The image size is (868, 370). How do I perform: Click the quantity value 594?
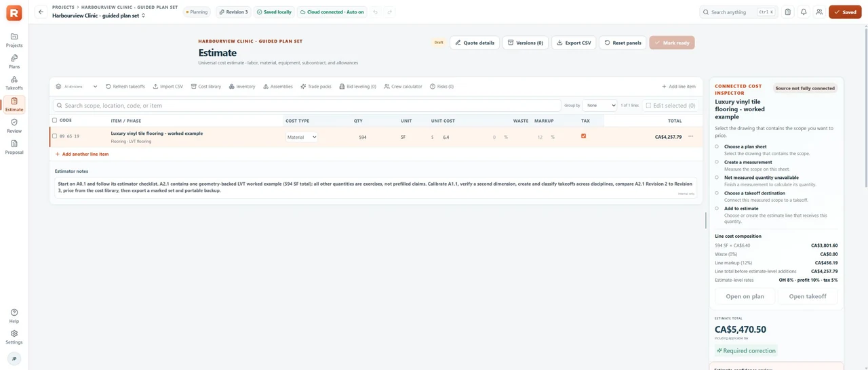[x=363, y=137]
